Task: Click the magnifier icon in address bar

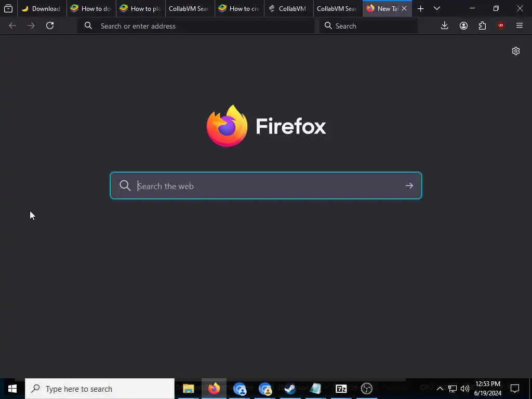Action: [x=88, y=25]
